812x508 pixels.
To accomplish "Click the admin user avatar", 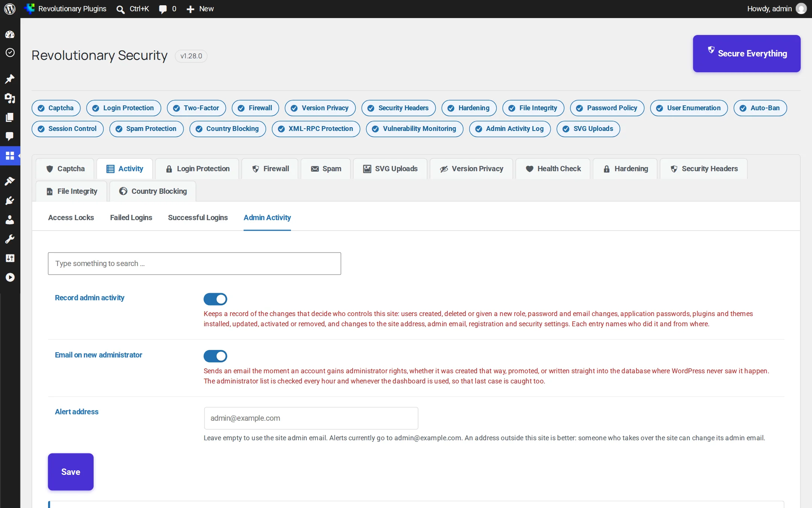I will click(x=801, y=9).
